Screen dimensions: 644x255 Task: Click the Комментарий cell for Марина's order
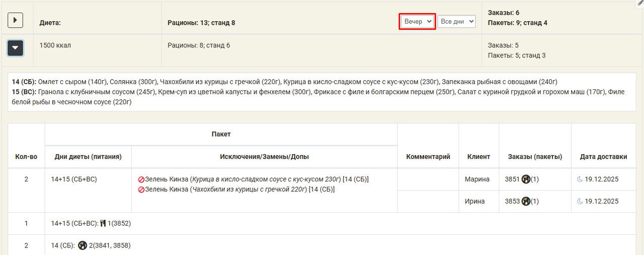(x=428, y=179)
